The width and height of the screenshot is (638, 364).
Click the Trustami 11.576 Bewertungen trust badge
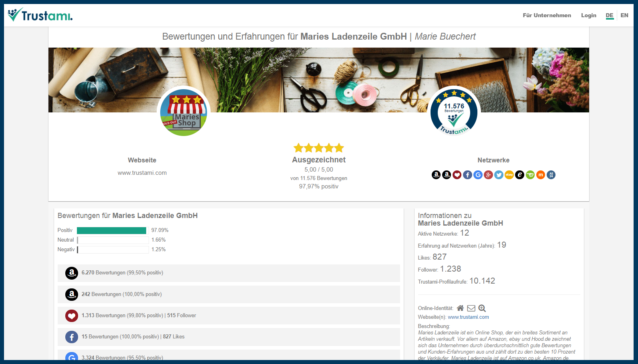pyautogui.click(x=454, y=112)
